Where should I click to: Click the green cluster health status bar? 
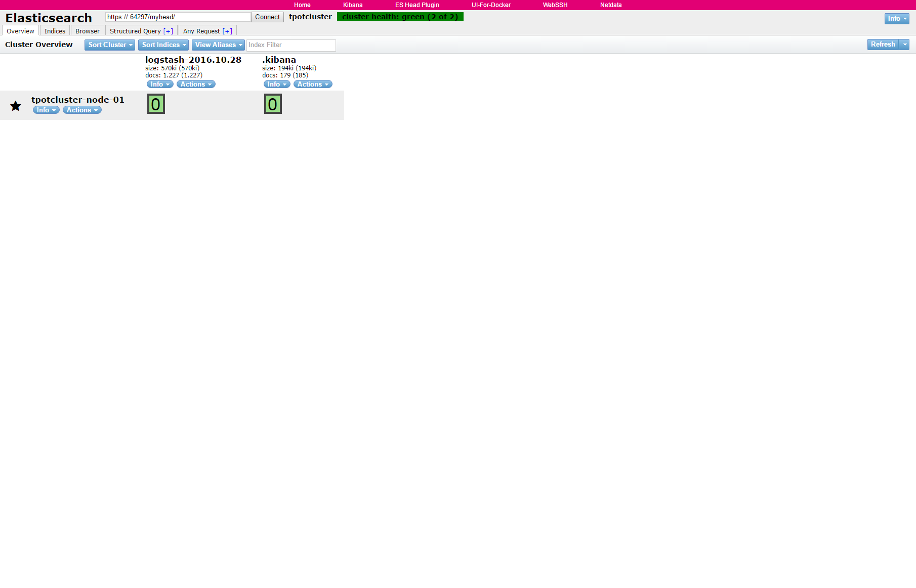pos(400,17)
